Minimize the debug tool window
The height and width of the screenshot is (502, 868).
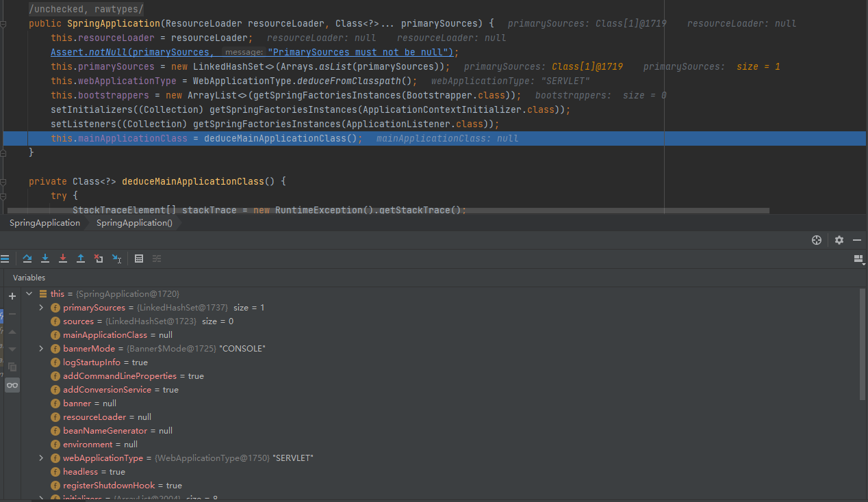tap(857, 240)
